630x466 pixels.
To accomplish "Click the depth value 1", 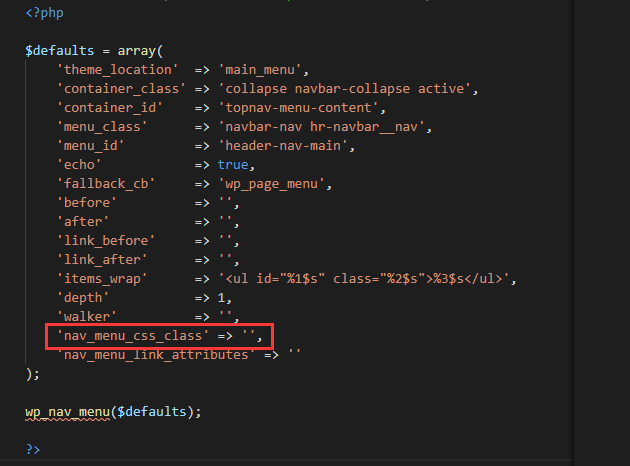I will pyautogui.click(x=221, y=298).
